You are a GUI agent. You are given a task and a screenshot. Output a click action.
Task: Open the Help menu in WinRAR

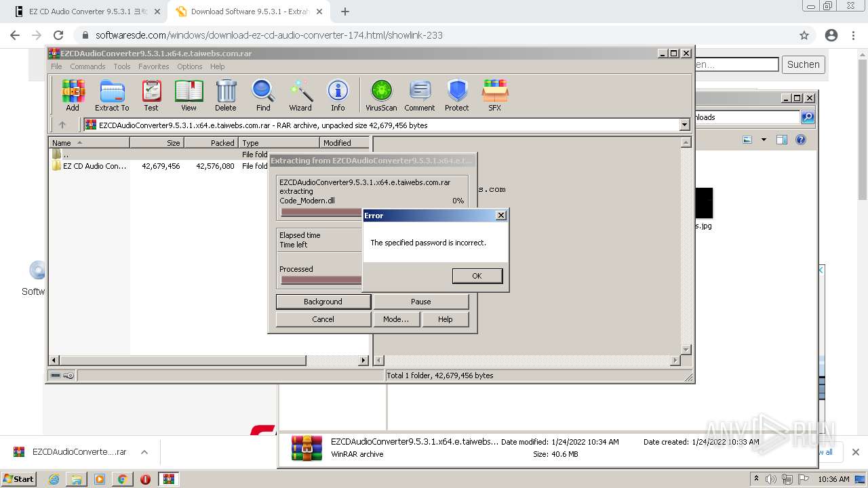click(x=218, y=66)
